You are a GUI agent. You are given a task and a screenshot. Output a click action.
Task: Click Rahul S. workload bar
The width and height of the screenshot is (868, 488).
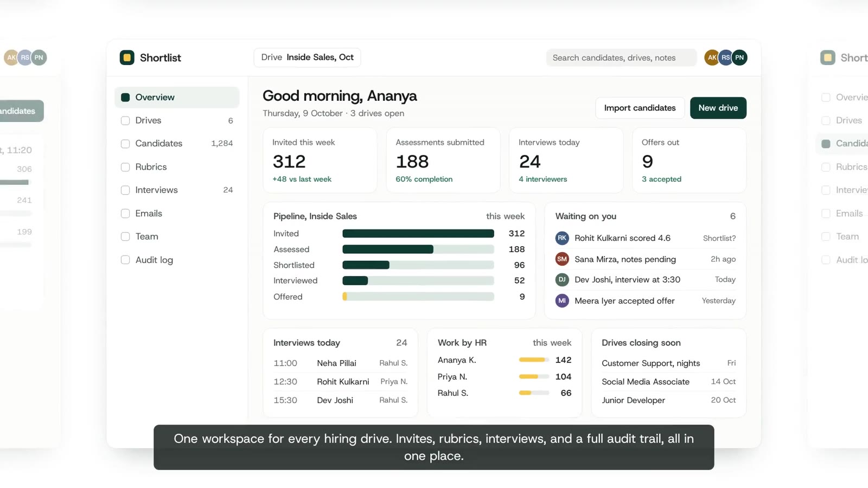pyautogui.click(x=534, y=393)
